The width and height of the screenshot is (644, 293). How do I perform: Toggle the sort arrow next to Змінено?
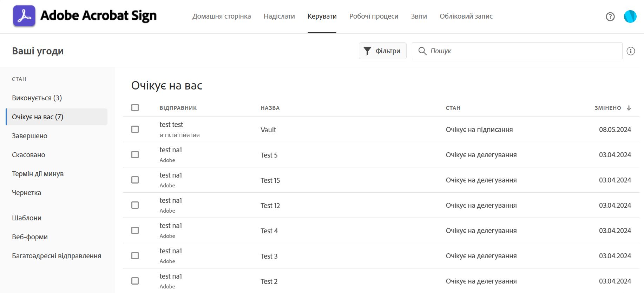click(x=629, y=108)
